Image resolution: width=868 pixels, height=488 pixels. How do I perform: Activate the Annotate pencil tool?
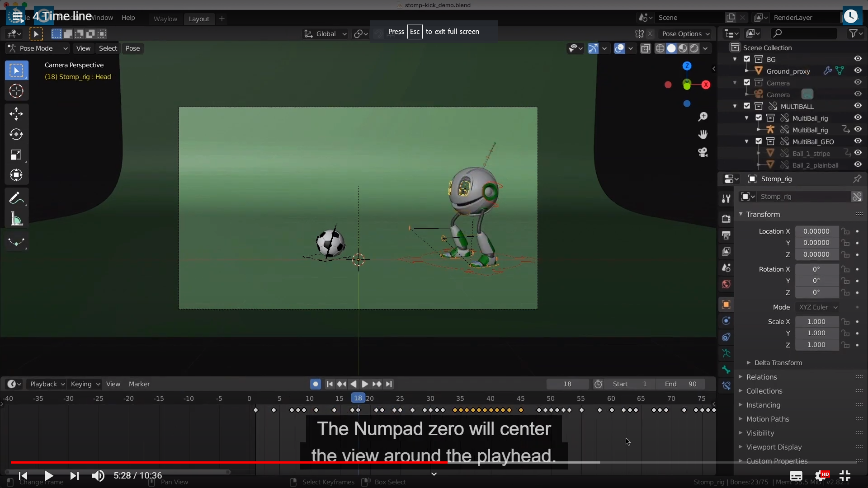(15, 198)
